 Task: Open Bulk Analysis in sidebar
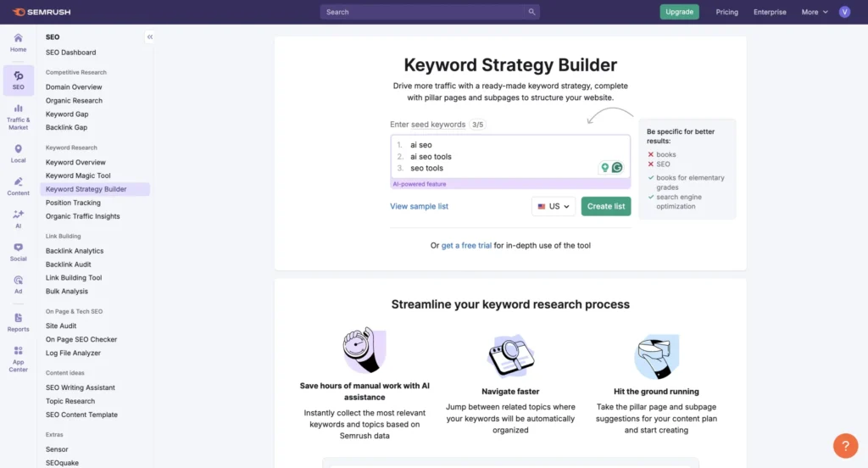click(66, 292)
